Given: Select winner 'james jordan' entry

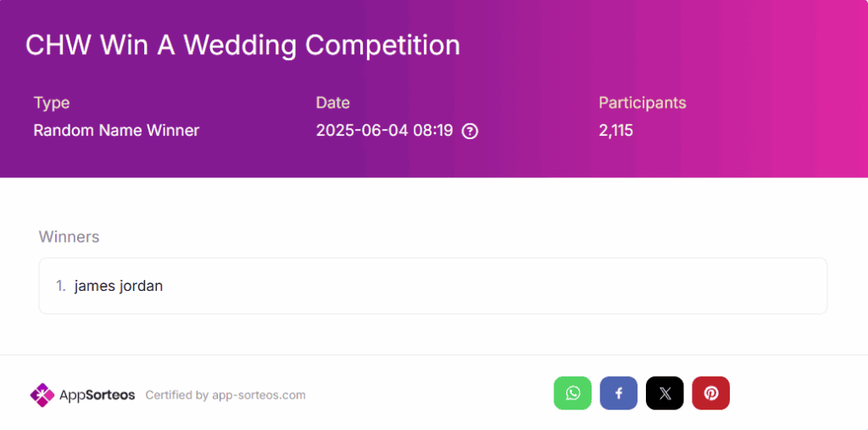Looking at the screenshot, I should point(119,286).
